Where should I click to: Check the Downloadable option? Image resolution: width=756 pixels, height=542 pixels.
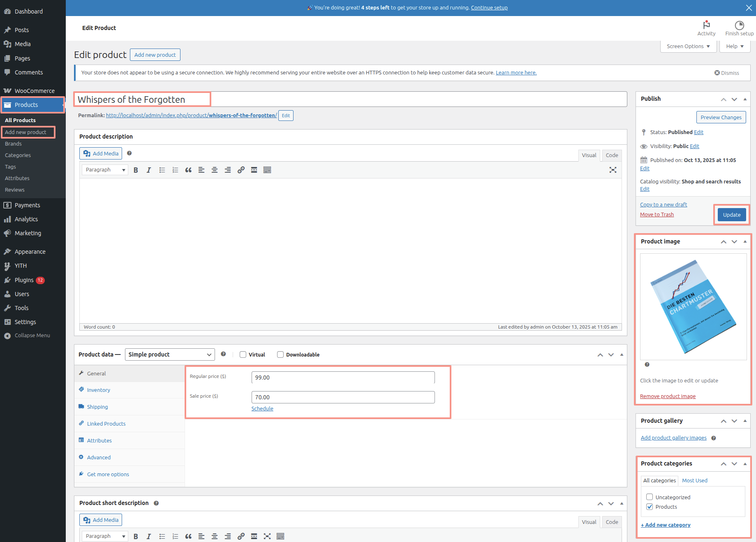click(x=280, y=354)
